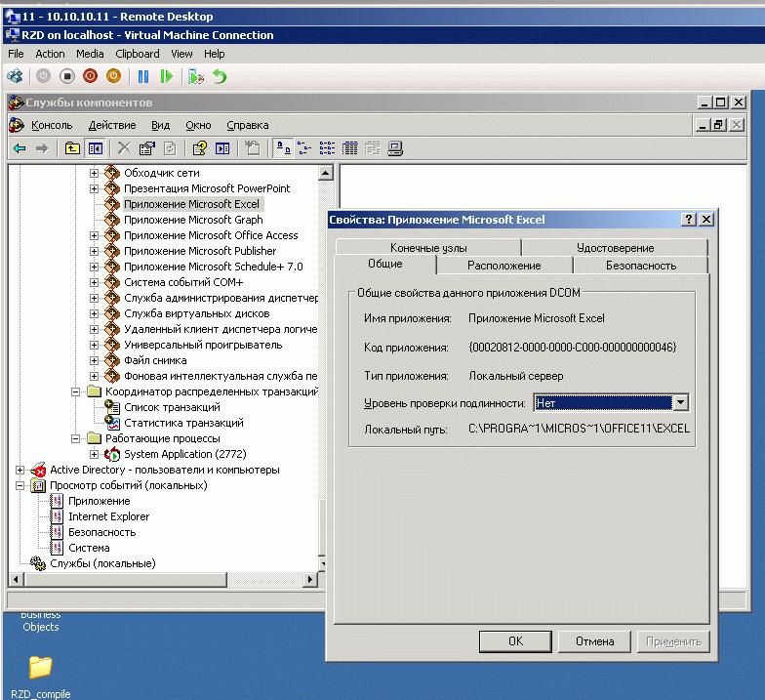765x700 pixels.
Task: Collapse Координатор распределенных транзакций folder
Action: click(x=76, y=391)
